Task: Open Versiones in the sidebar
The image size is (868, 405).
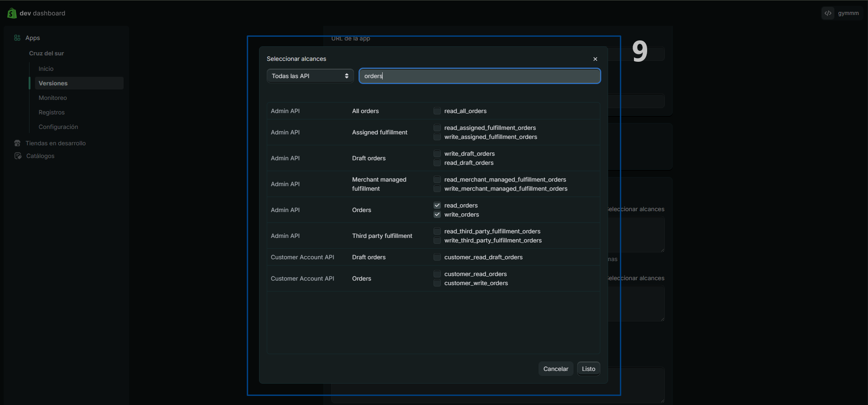Action: click(53, 83)
